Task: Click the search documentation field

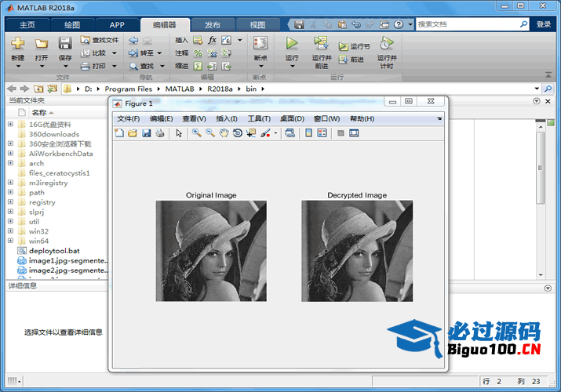Action: click(468, 24)
